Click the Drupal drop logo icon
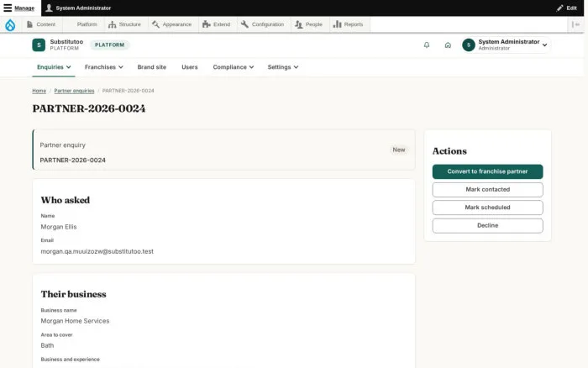This screenshot has width=588, height=368. click(10, 24)
